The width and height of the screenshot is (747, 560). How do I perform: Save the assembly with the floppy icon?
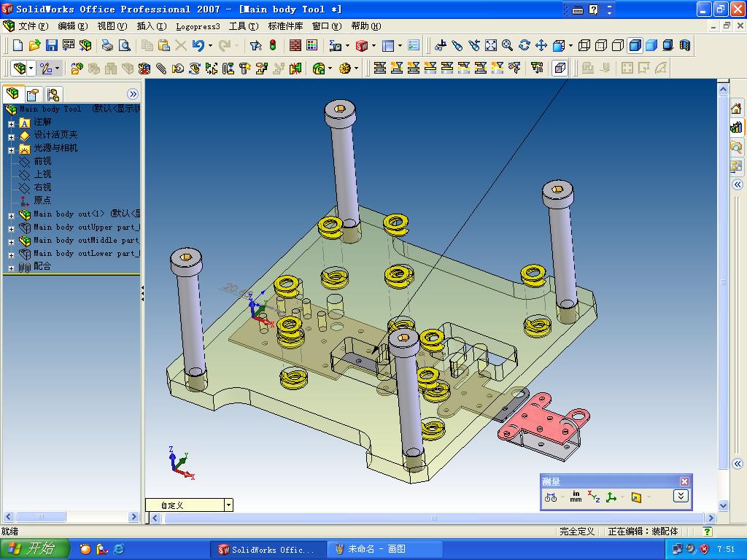click(x=52, y=45)
